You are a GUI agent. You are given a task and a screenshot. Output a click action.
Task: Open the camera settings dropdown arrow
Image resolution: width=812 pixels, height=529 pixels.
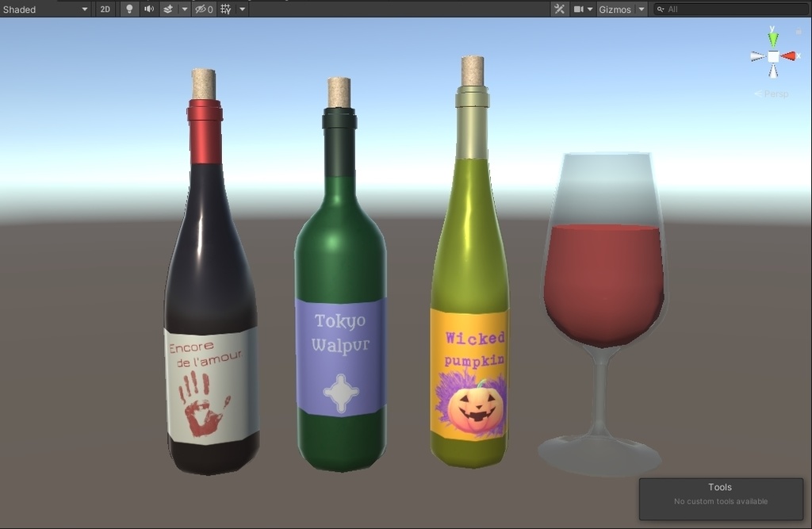[589, 9]
